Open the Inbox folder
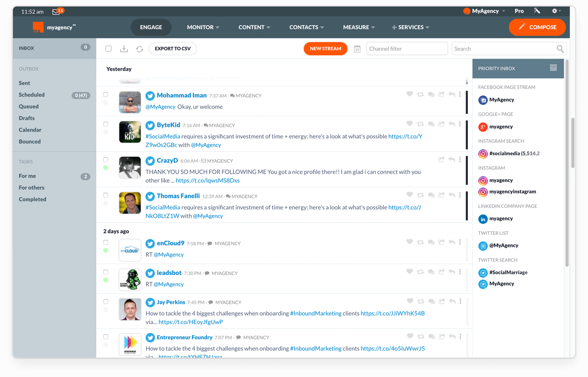Image resolution: width=588 pixels, height=377 pixels. point(54,48)
